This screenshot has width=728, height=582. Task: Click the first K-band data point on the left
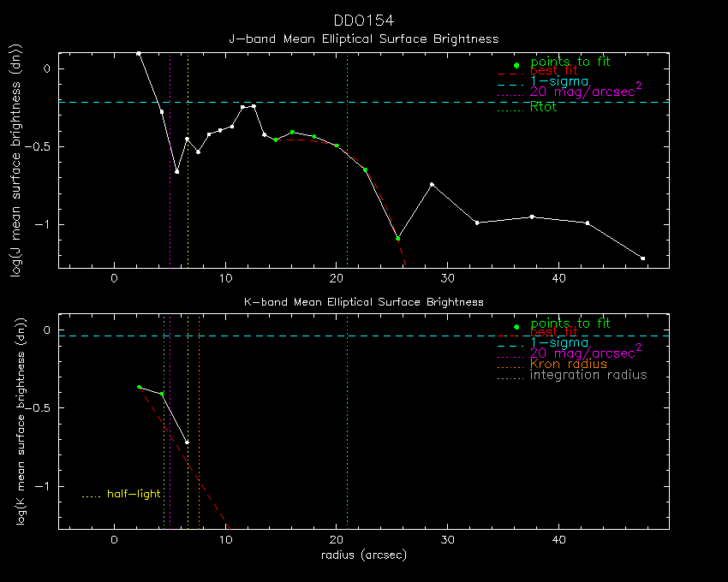coord(139,387)
